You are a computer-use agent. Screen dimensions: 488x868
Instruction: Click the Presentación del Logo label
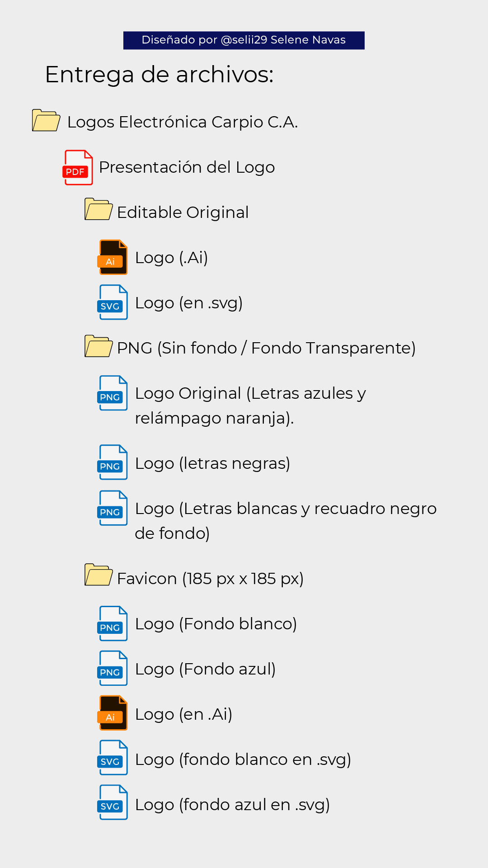pos(187,167)
